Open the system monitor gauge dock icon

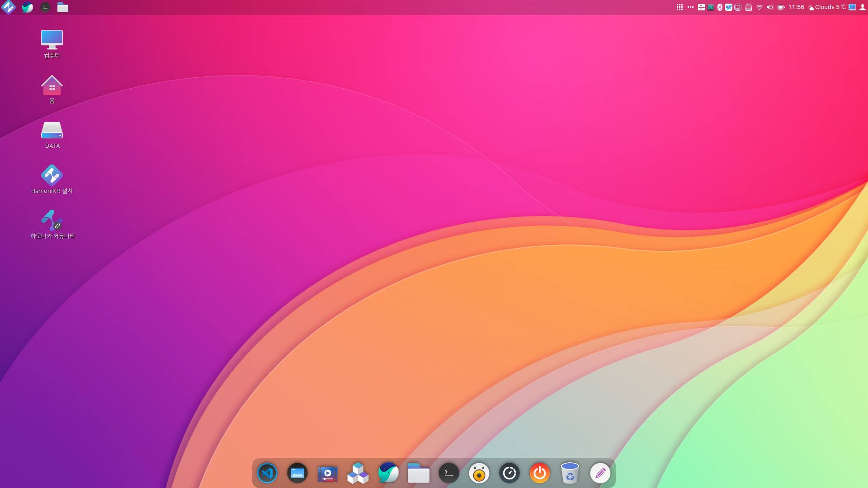click(509, 473)
